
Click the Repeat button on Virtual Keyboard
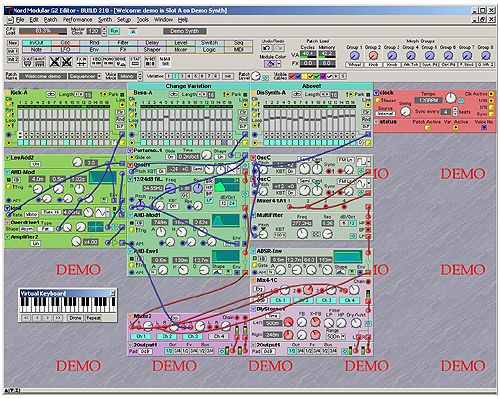[93, 318]
